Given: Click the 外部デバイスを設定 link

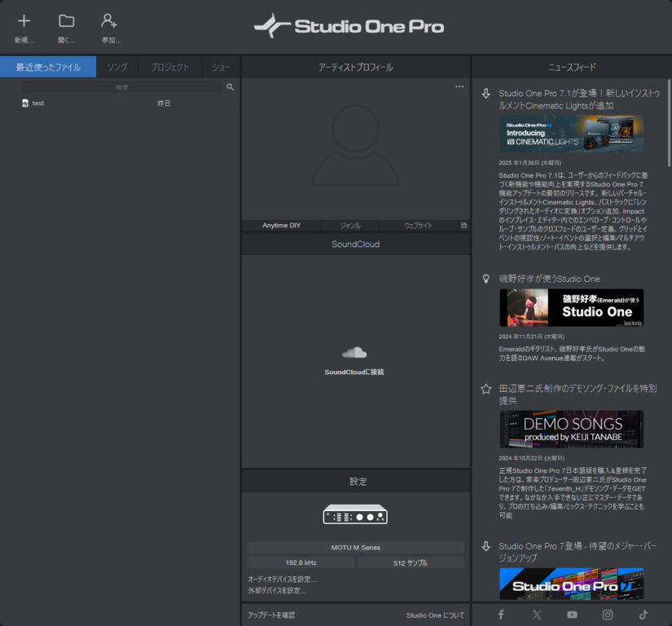Looking at the screenshot, I should pos(277,590).
